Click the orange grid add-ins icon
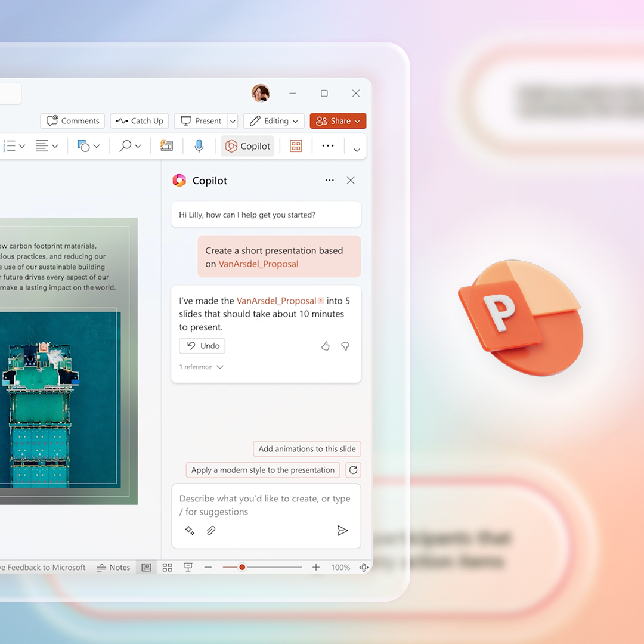This screenshot has width=644, height=644. (x=296, y=146)
